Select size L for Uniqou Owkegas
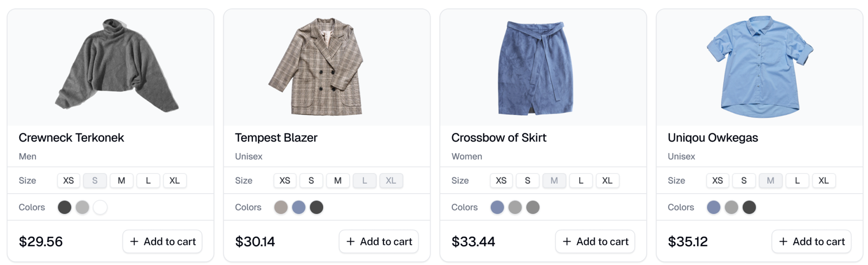 click(797, 180)
